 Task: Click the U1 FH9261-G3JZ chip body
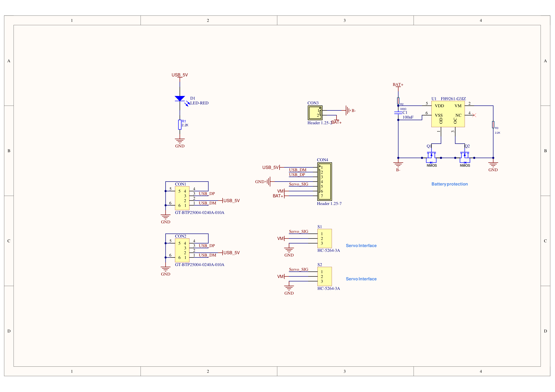[448, 114]
